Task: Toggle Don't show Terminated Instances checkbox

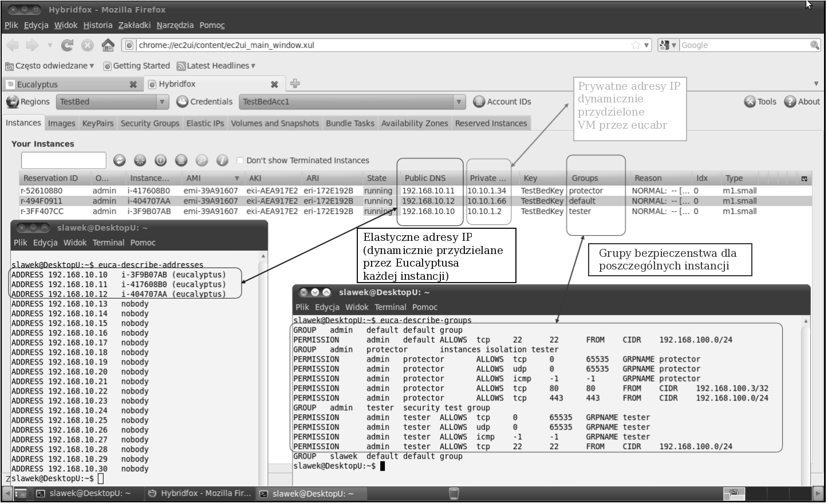Action: click(240, 161)
